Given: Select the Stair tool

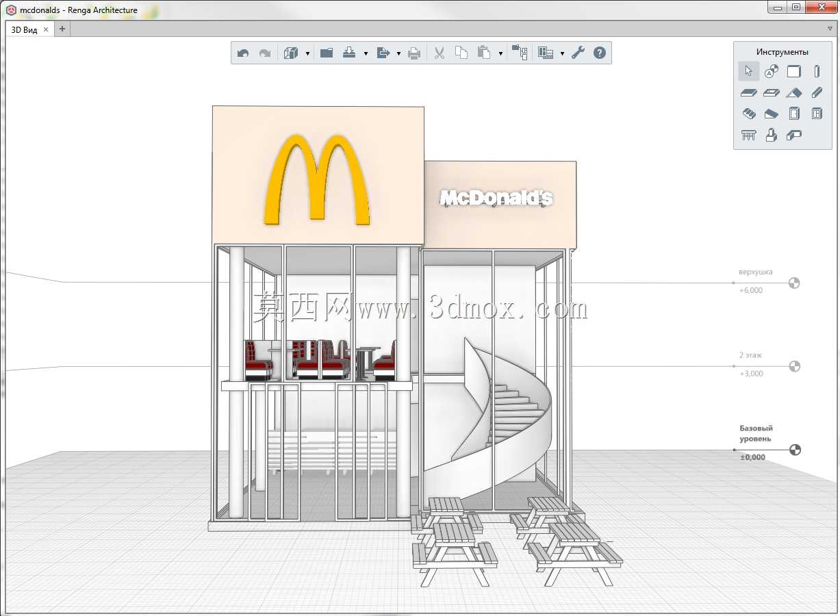Looking at the screenshot, I should 748,114.
